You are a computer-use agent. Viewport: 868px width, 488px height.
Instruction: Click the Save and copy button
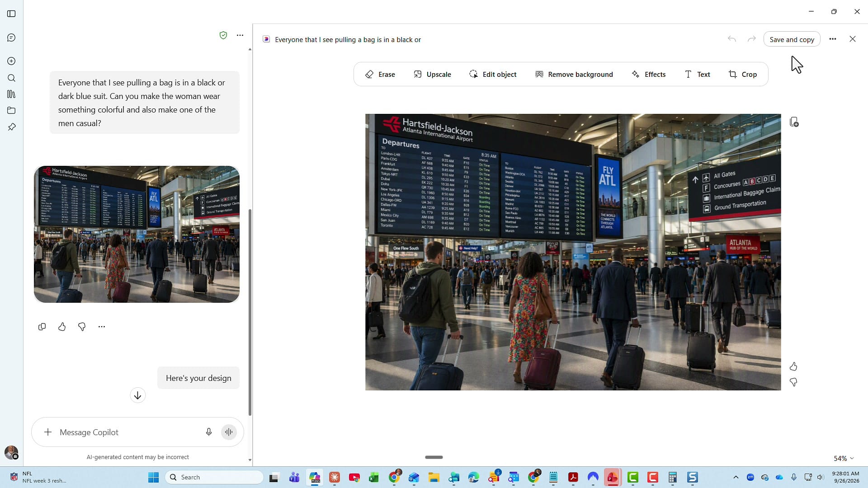pos(792,39)
